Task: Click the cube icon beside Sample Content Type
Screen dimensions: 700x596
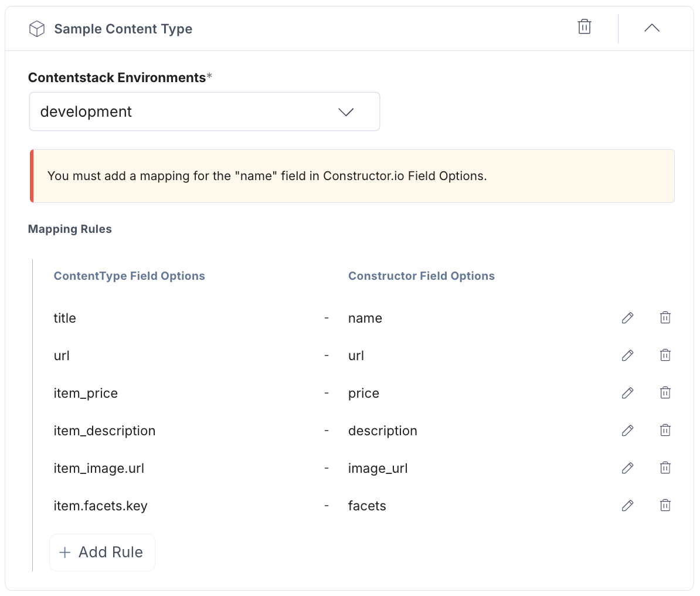Action: [x=37, y=29]
